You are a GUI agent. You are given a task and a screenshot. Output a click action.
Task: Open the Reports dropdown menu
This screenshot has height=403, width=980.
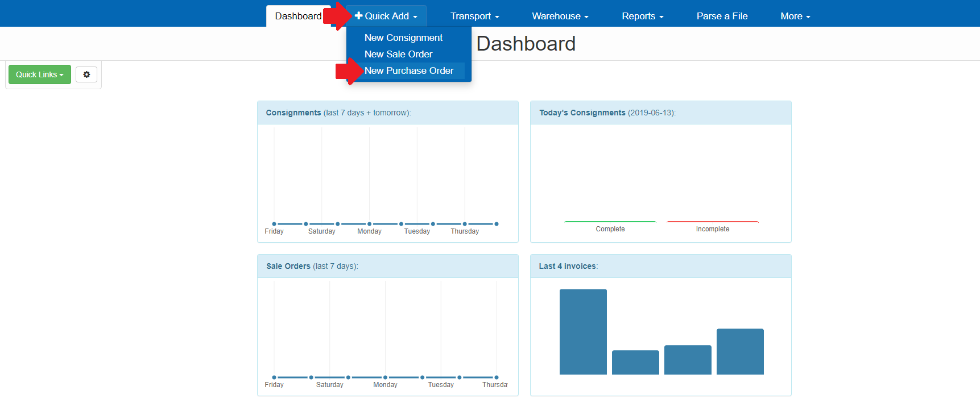pyautogui.click(x=643, y=16)
